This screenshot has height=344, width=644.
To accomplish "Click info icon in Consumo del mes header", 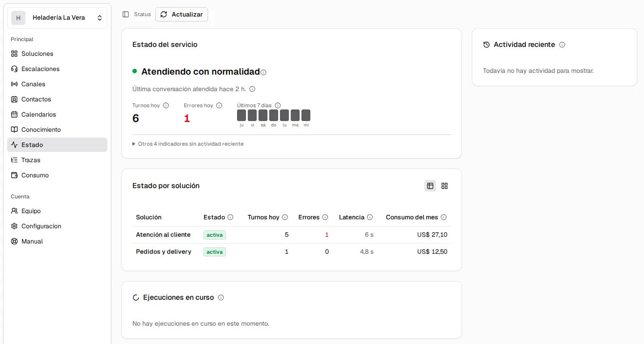I will (444, 217).
